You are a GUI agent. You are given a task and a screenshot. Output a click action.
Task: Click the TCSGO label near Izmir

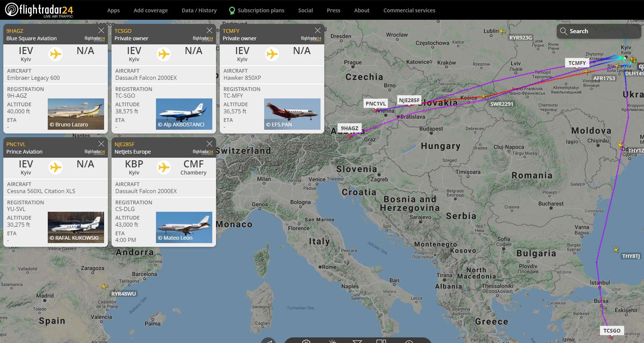tap(612, 331)
